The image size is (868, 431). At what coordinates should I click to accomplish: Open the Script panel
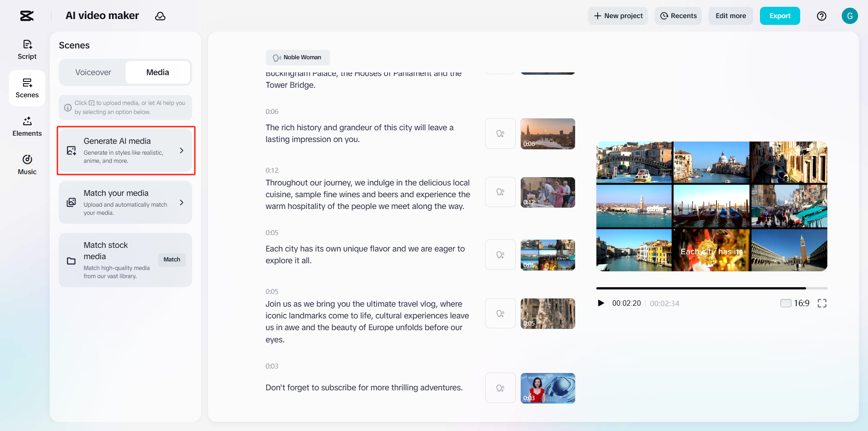pyautogui.click(x=27, y=50)
